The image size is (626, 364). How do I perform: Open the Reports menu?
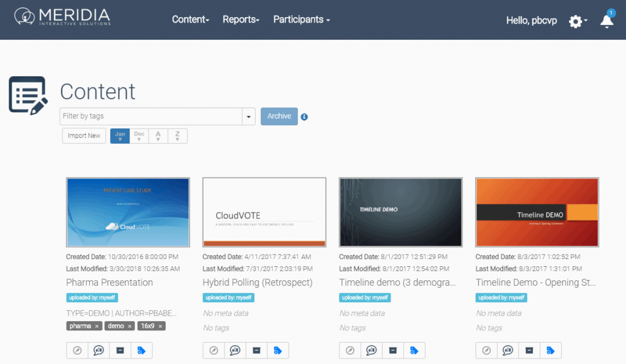click(241, 20)
